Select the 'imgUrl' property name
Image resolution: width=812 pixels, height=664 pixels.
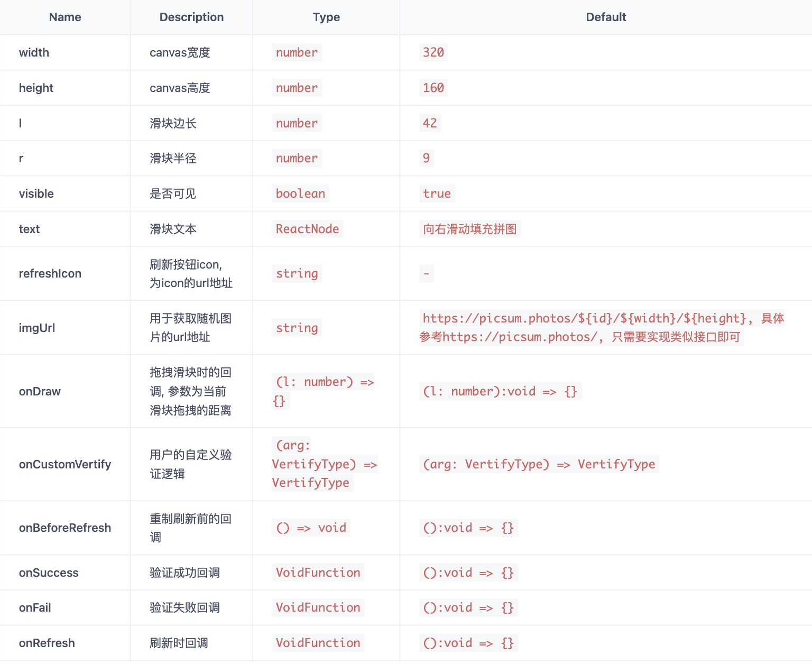(36, 328)
